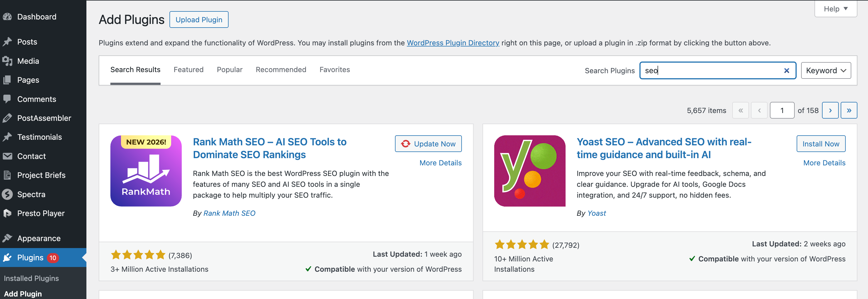This screenshot has width=868, height=299.
Task: Open the Add Plugin submenu item
Action: pyautogui.click(x=23, y=294)
